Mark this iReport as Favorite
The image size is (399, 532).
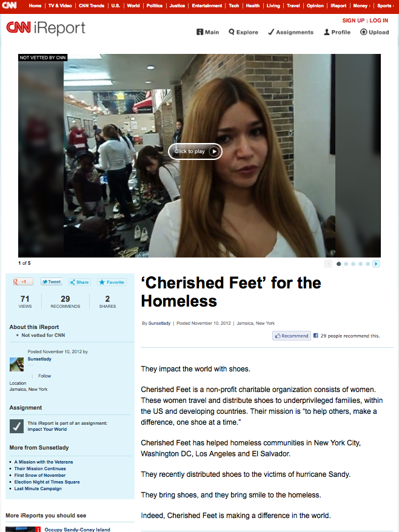112,282
